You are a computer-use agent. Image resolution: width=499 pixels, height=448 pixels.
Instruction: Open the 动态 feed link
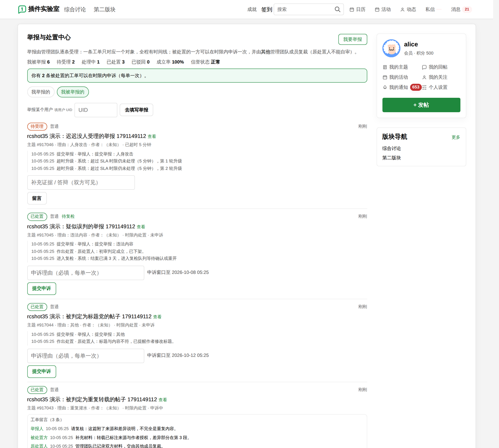408,9
